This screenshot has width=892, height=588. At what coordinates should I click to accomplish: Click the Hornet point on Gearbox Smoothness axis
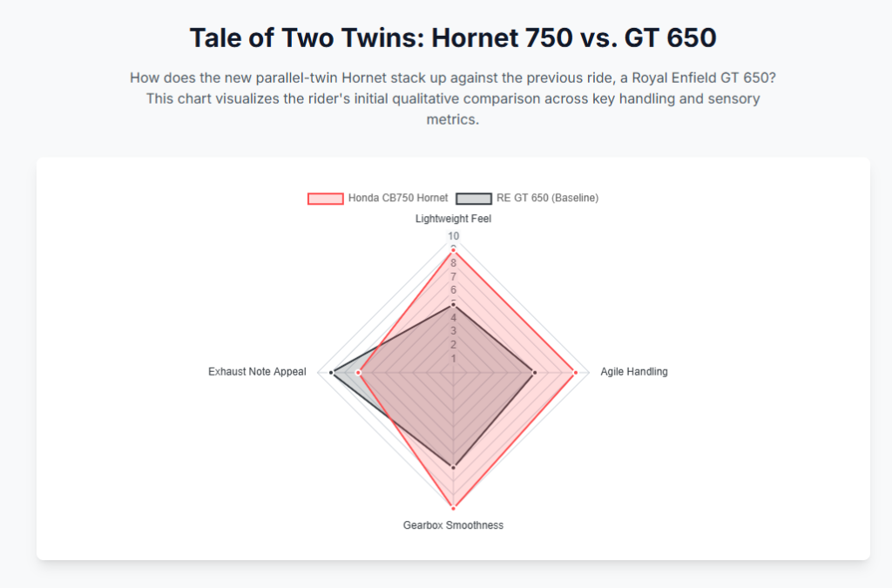[x=453, y=508]
